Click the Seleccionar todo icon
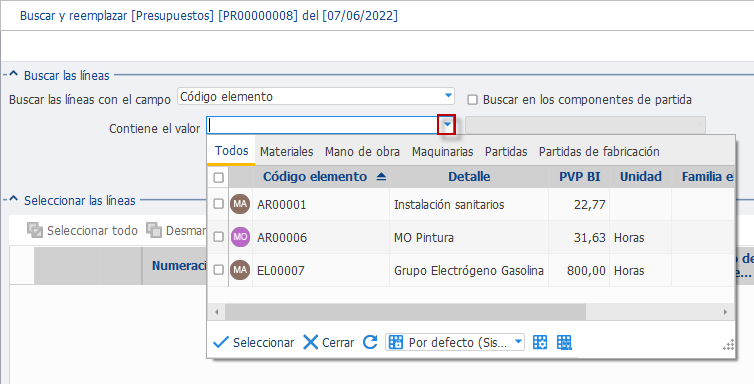Screen dimensions: 754x384 pos(35,230)
